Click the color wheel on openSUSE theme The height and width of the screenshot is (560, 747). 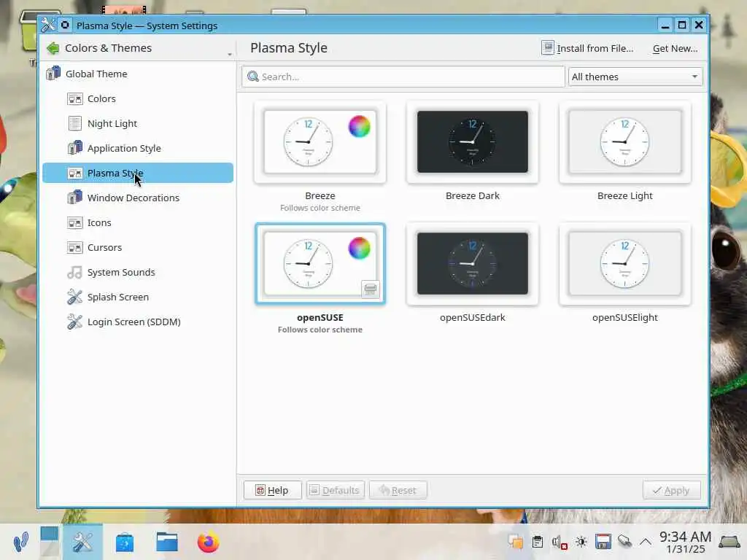tap(359, 248)
